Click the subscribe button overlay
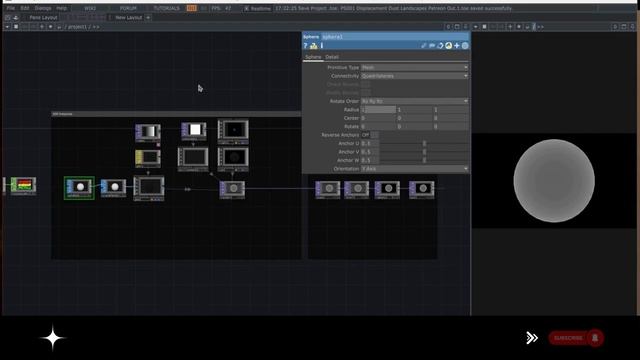This screenshot has height=360, width=640. 576,338
